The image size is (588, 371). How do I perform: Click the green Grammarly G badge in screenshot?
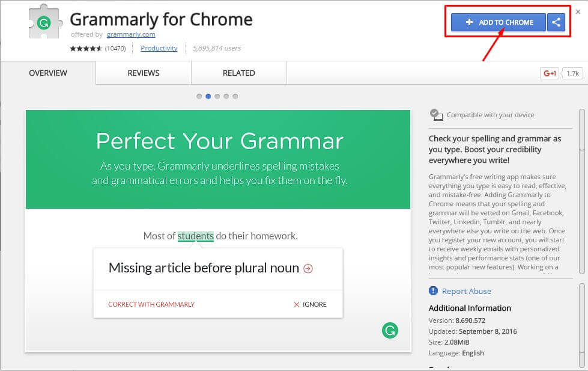[x=390, y=330]
